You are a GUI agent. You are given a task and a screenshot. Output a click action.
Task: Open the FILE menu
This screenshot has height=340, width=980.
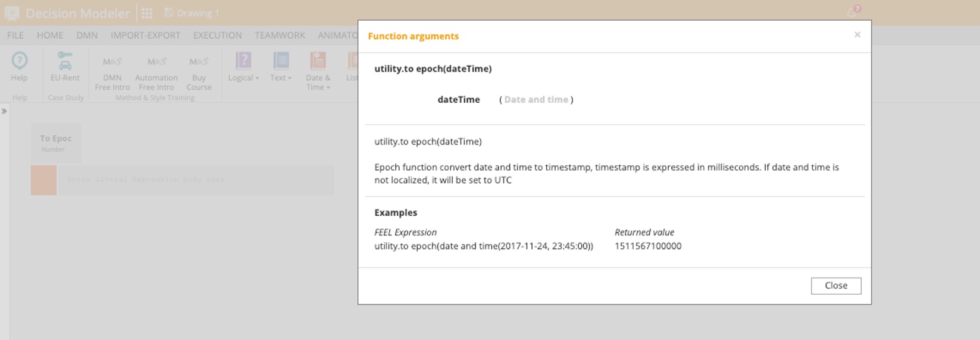(15, 35)
